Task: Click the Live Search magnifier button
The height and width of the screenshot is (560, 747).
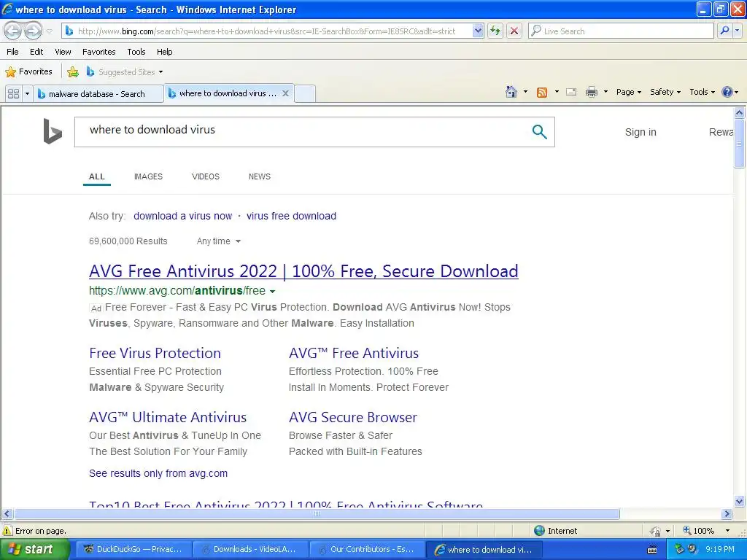Action: click(724, 31)
